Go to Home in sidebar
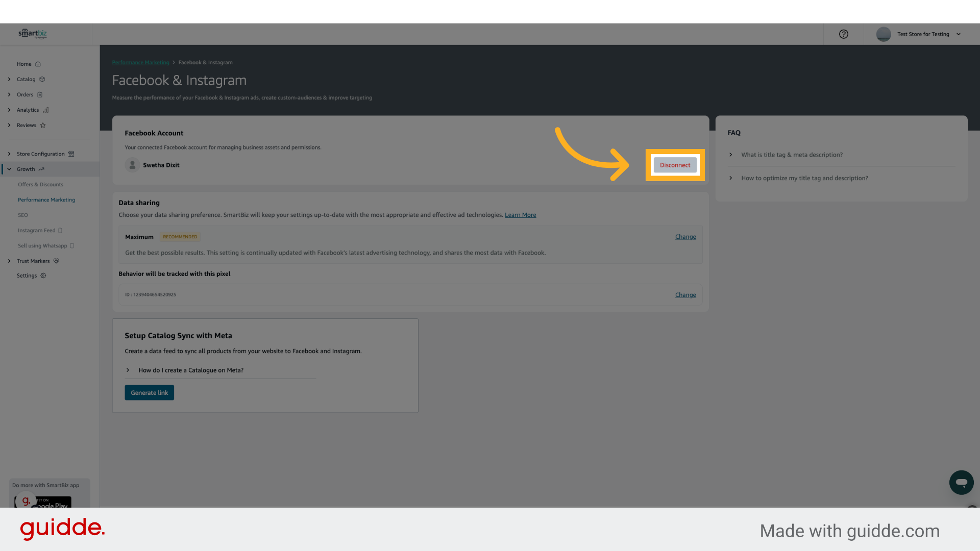 [x=24, y=64]
